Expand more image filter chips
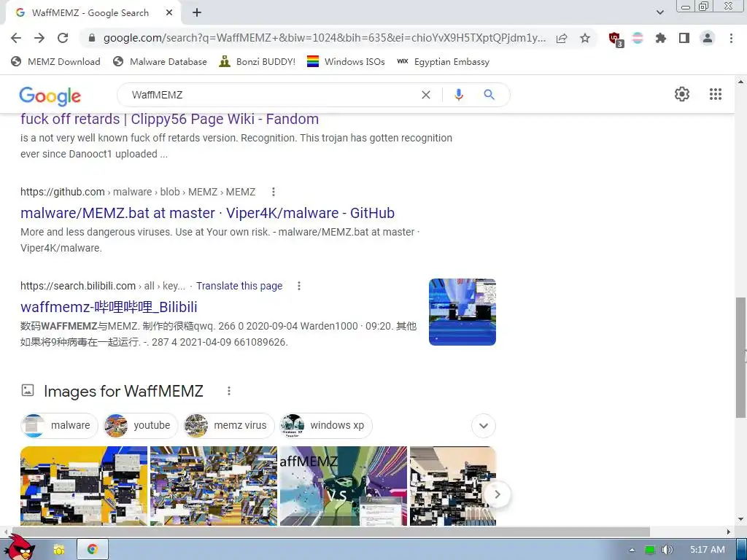Viewport: 747px width, 560px height. tap(483, 426)
